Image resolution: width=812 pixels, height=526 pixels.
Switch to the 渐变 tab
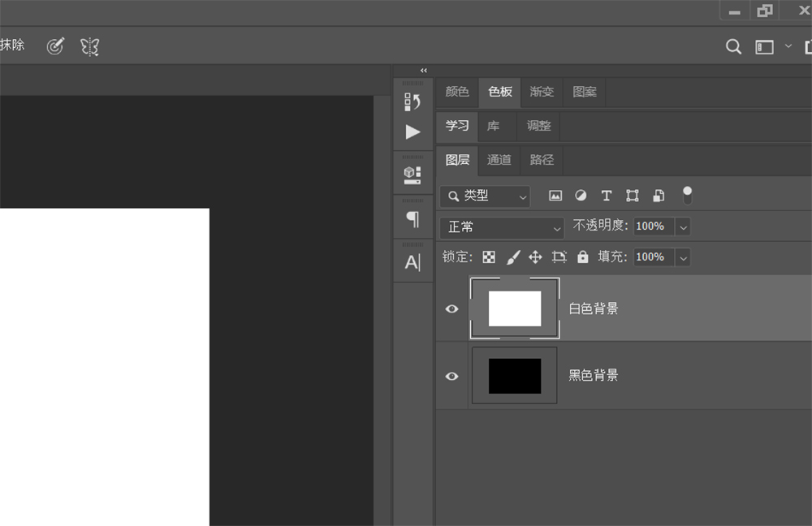[x=542, y=92]
